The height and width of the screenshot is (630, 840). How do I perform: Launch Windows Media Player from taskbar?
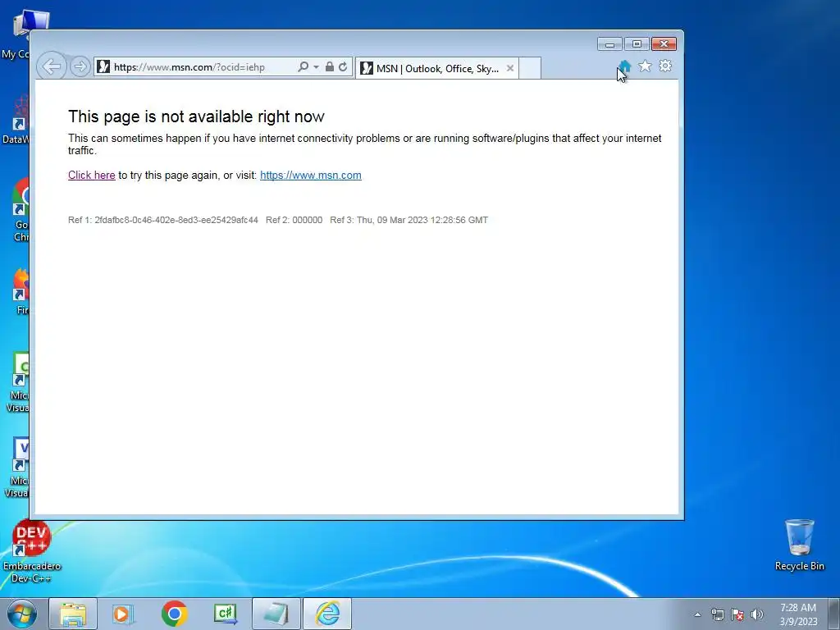click(x=123, y=614)
